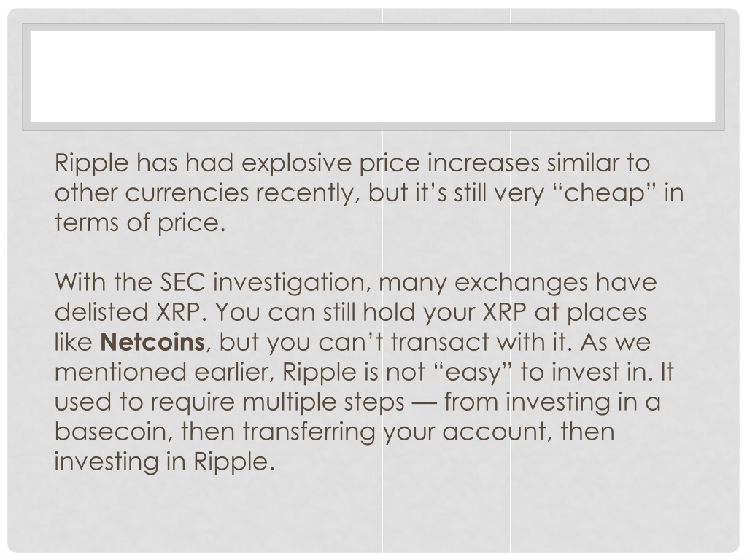Click the word recently
The height and width of the screenshot is (560, 747).
click(x=305, y=193)
